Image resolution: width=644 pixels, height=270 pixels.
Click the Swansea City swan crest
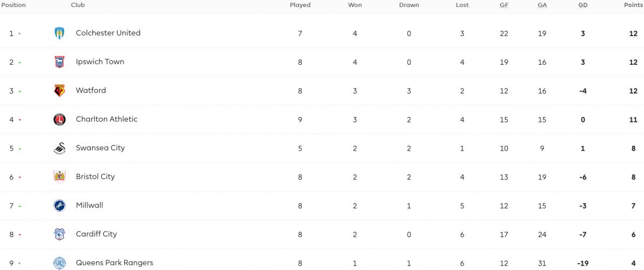pyautogui.click(x=59, y=148)
